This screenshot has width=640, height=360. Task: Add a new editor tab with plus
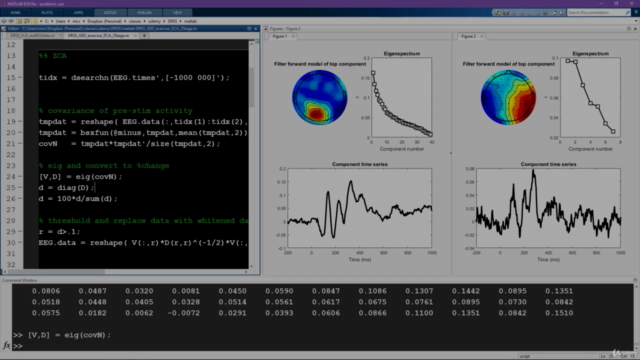(144, 36)
